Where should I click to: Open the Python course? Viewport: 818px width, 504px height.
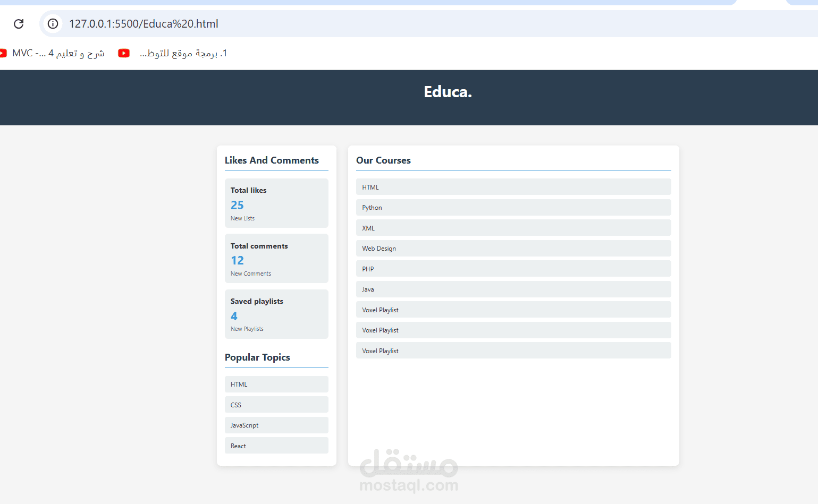(x=513, y=208)
